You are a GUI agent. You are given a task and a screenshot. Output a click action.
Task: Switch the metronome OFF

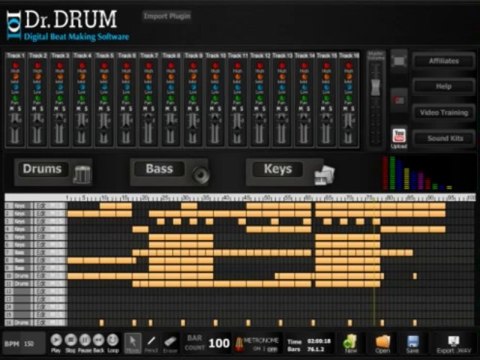[x=272, y=349]
